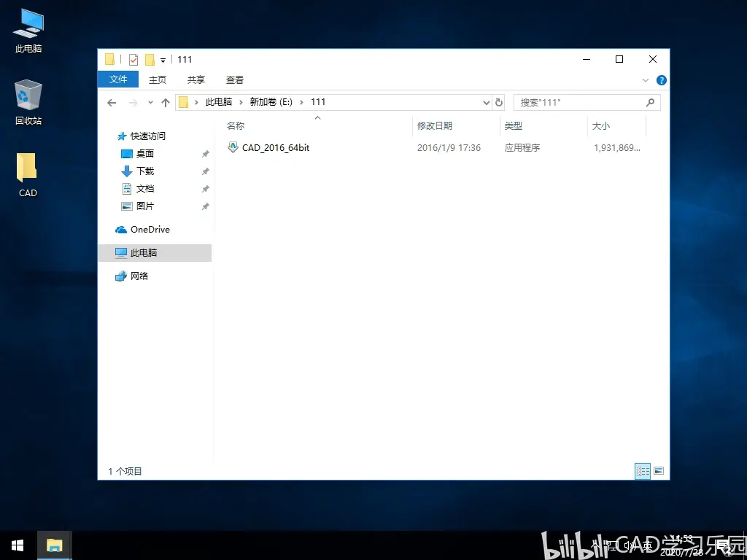747x560 pixels.
Task: Open 图片 in the navigation pane
Action: (145, 206)
